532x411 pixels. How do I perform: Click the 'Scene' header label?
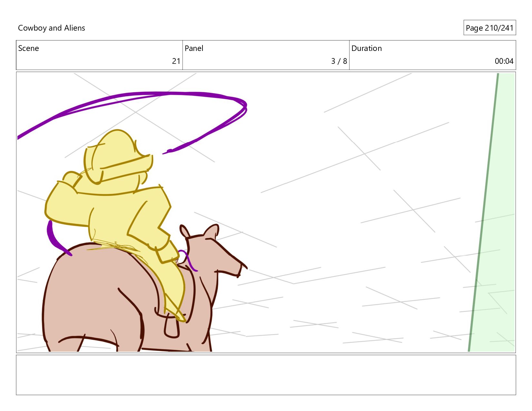point(28,48)
